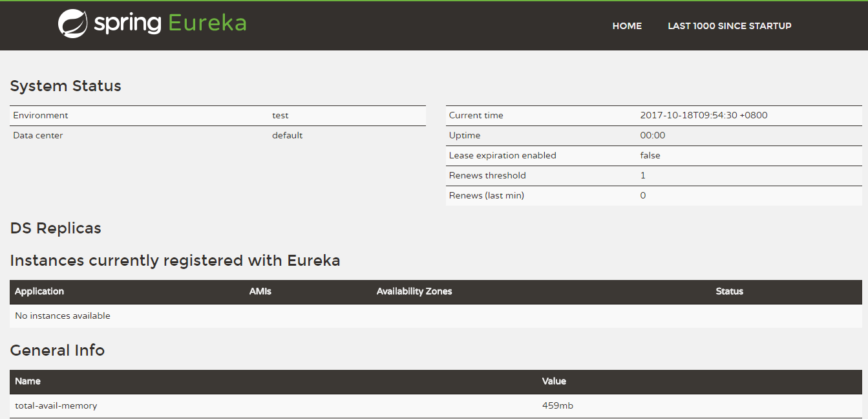The width and height of the screenshot is (868, 419).
Task: Click the Environment label cell
Action: [x=41, y=115]
